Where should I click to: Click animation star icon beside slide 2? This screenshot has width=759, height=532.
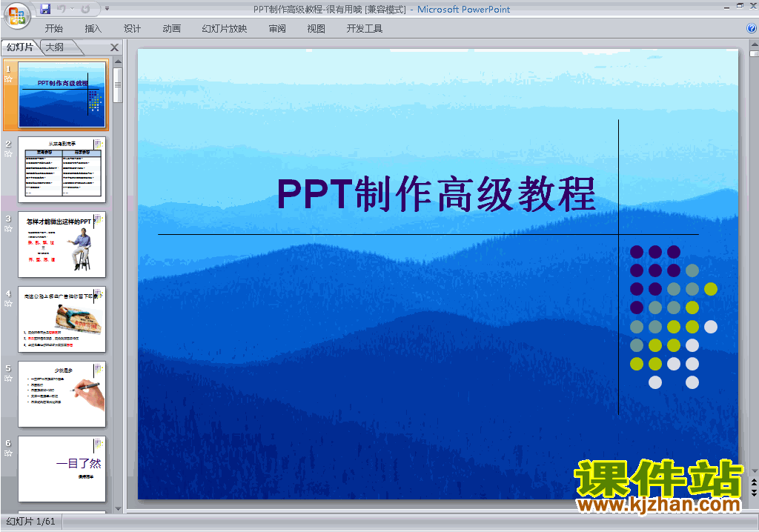(8, 154)
